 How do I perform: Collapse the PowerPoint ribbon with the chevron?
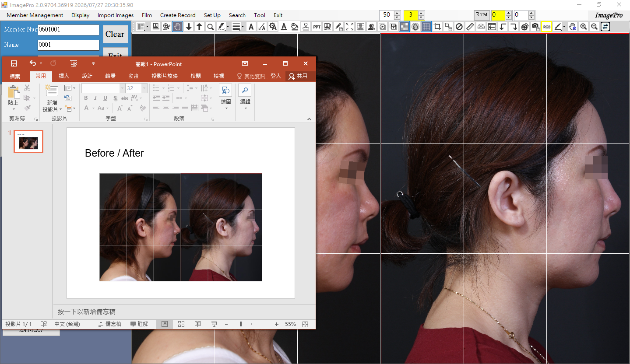[309, 119]
